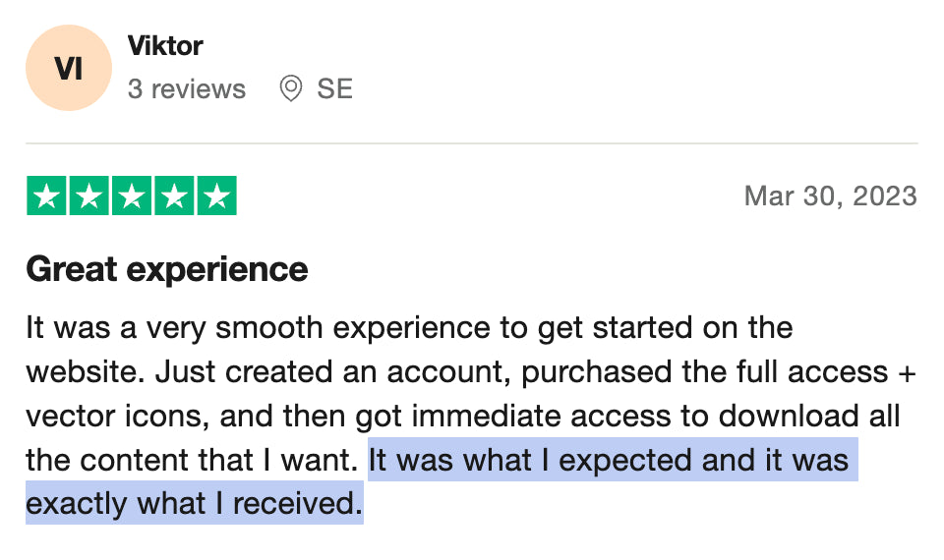The height and width of the screenshot is (560, 944).
Task: Click 'purchased the full access' text
Action: [704, 372]
